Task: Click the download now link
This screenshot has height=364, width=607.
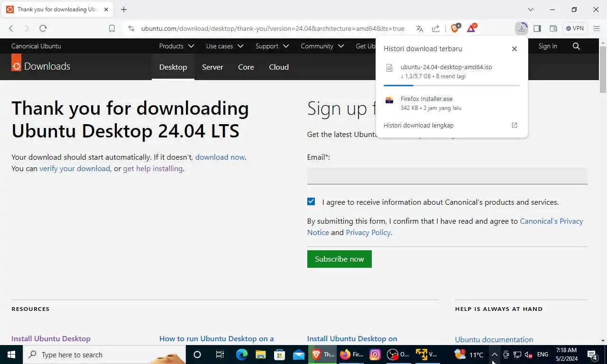Action: pyautogui.click(x=220, y=157)
